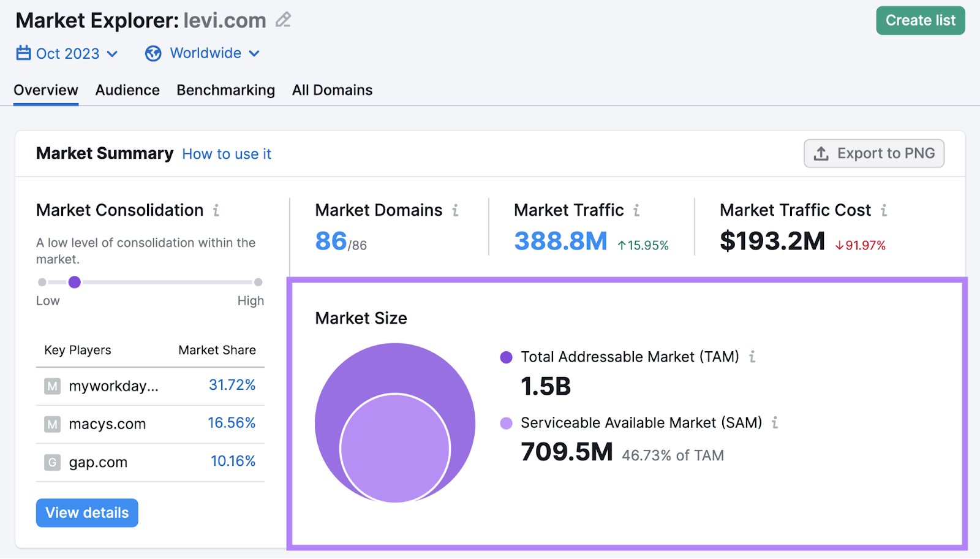Switch to the Benchmarking tab
Viewport: 980px width, 559px height.
225,89
